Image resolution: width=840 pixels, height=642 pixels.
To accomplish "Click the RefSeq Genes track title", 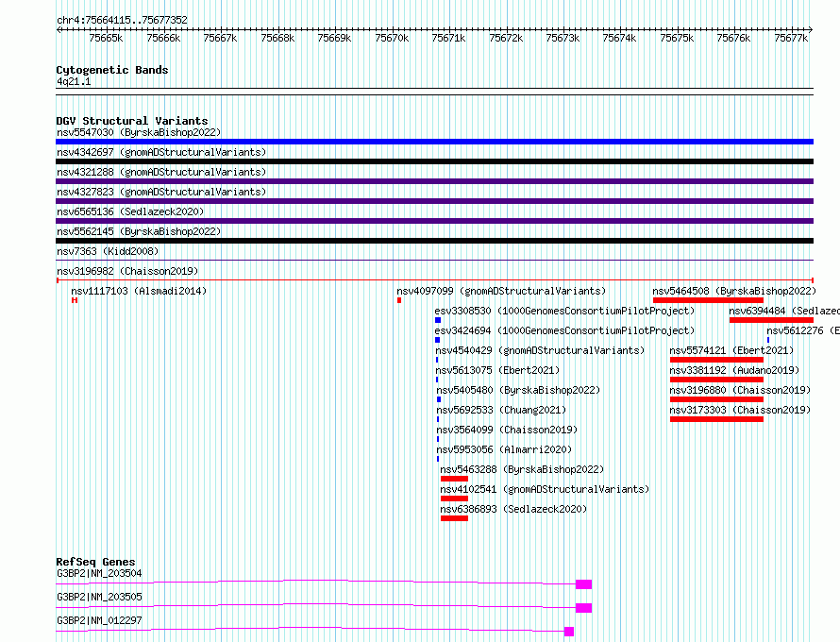I will click(x=95, y=562).
